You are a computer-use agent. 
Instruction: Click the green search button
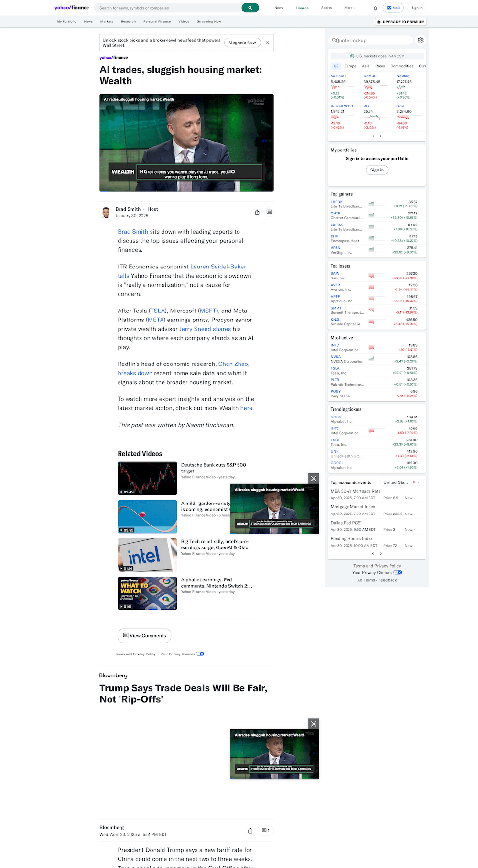(x=250, y=8)
